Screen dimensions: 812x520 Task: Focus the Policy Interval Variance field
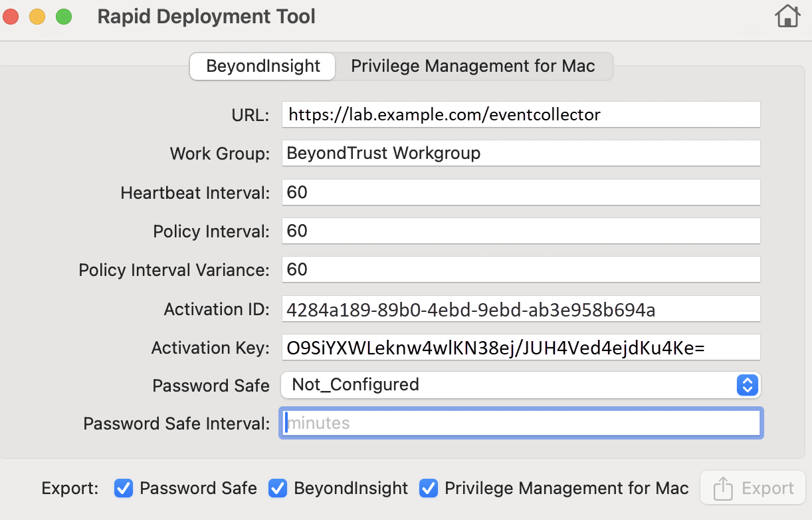[x=522, y=269]
